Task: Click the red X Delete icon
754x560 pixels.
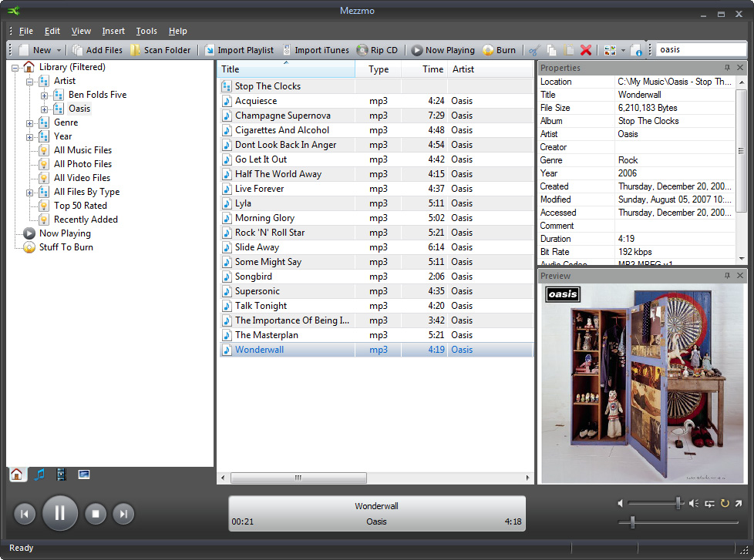Action: (x=586, y=50)
